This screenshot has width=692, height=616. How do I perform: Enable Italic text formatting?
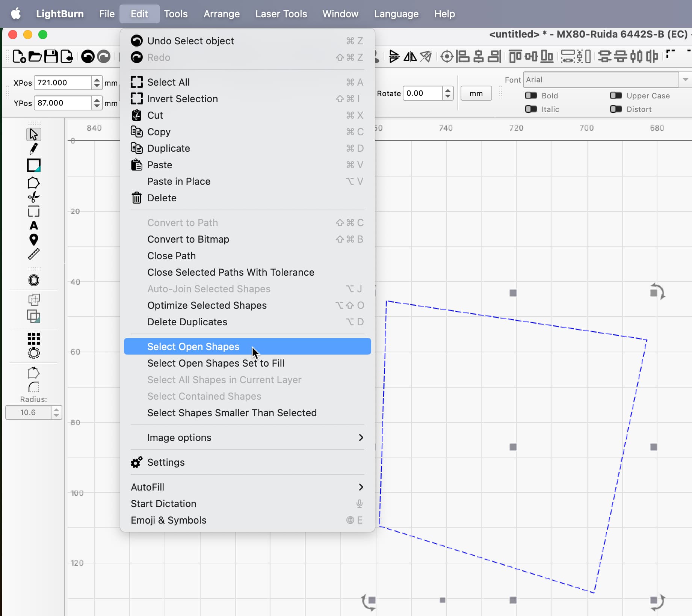(x=531, y=109)
